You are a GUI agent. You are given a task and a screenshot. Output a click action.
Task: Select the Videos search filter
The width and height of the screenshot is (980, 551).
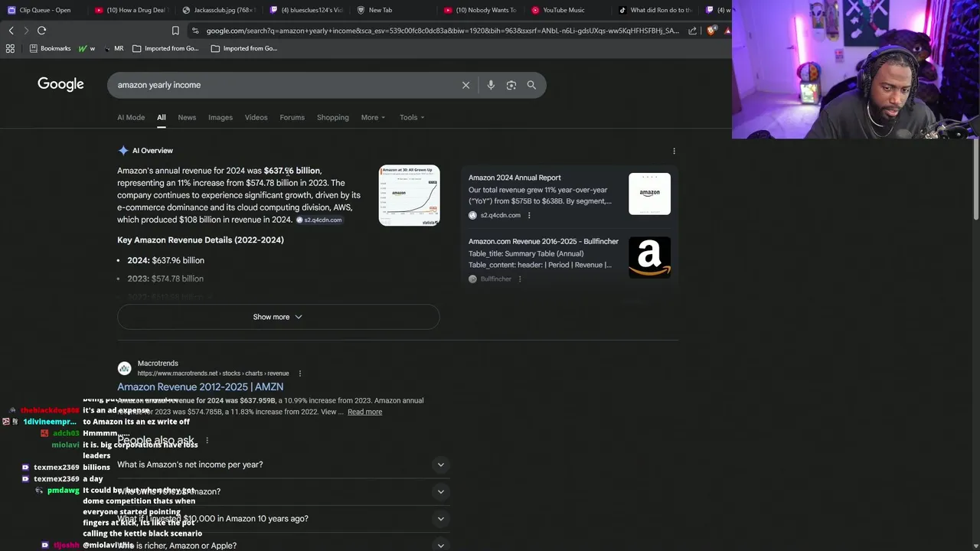(256, 117)
